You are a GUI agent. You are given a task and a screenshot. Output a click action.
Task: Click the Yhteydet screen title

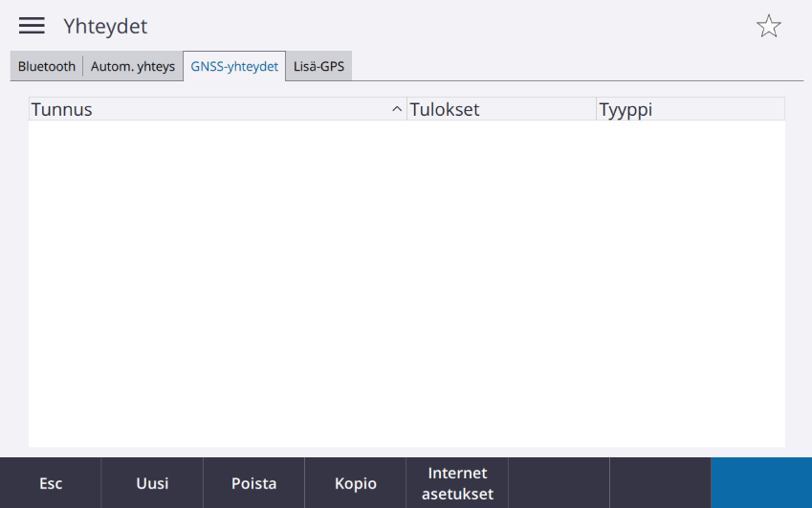click(105, 27)
